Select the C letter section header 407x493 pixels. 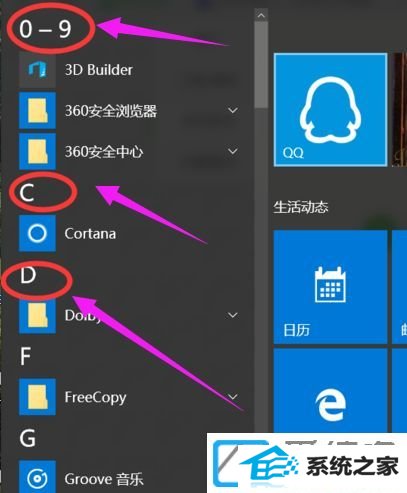click(27, 193)
